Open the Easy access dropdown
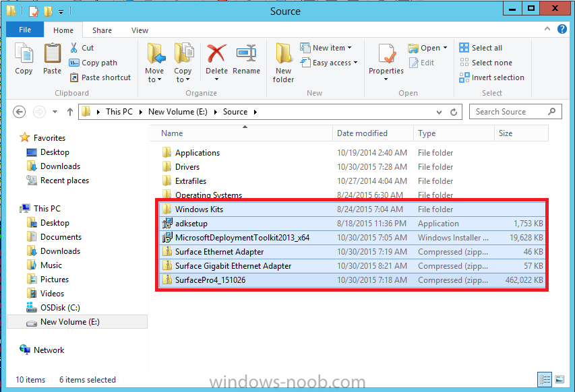The height and width of the screenshot is (392, 575). pos(328,63)
